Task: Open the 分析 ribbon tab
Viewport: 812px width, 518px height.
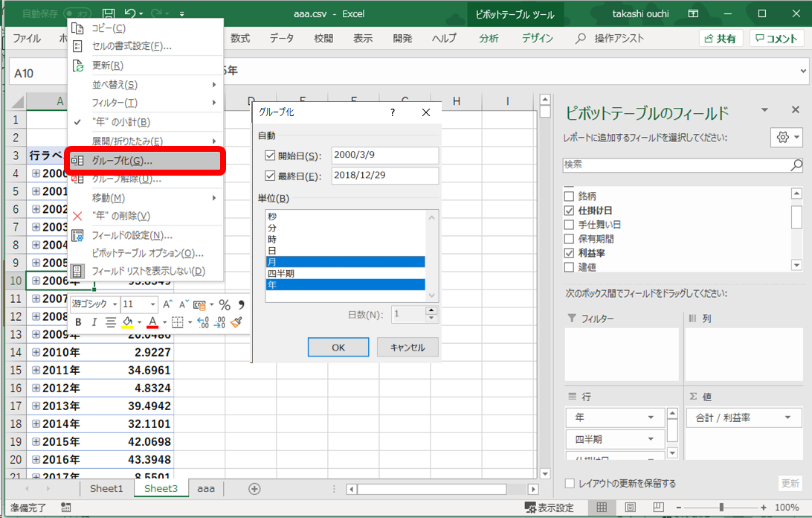Action: (x=489, y=39)
